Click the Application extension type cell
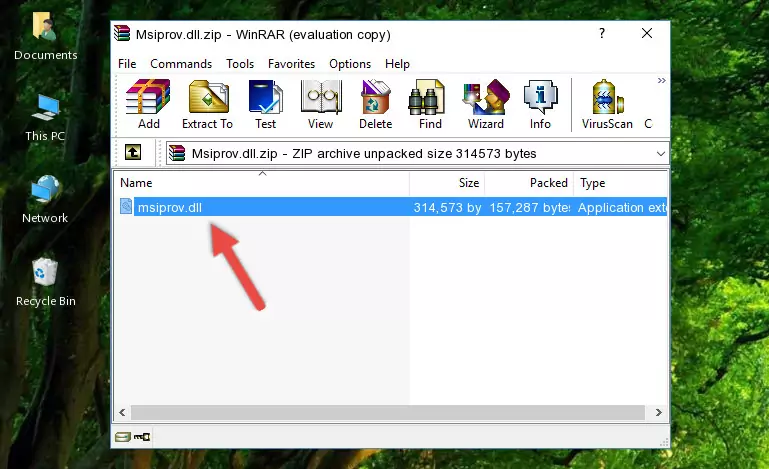Screen dimensions: 769x469 tap(621, 208)
